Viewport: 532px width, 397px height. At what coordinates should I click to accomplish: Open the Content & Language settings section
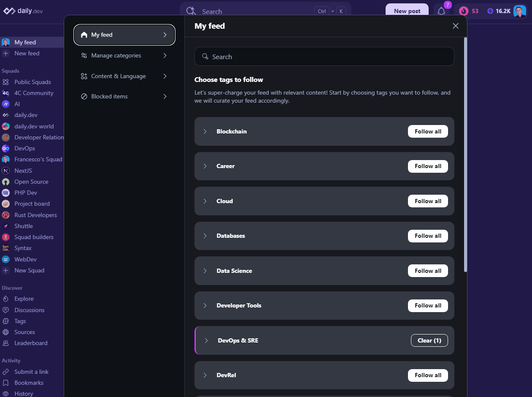point(124,76)
